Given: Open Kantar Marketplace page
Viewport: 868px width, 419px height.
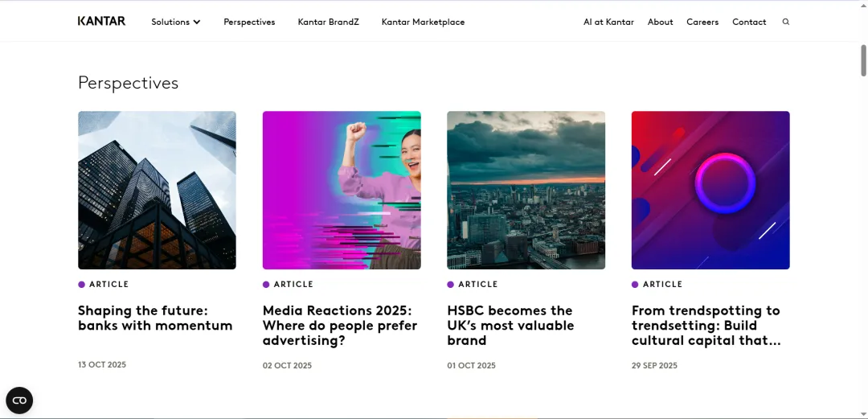Looking at the screenshot, I should (423, 22).
